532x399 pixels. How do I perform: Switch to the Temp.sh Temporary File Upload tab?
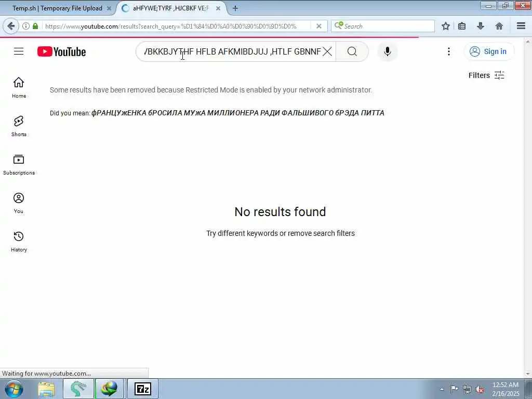click(57, 8)
